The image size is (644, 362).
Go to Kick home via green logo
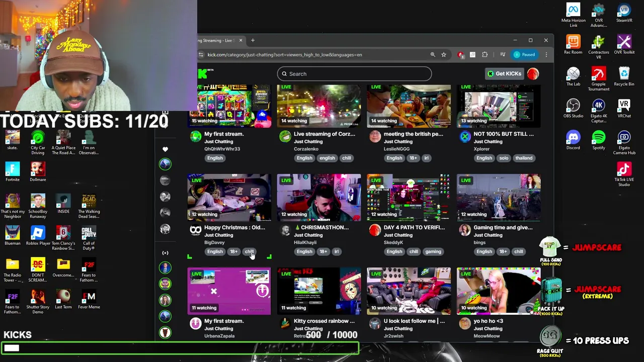(x=202, y=74)
